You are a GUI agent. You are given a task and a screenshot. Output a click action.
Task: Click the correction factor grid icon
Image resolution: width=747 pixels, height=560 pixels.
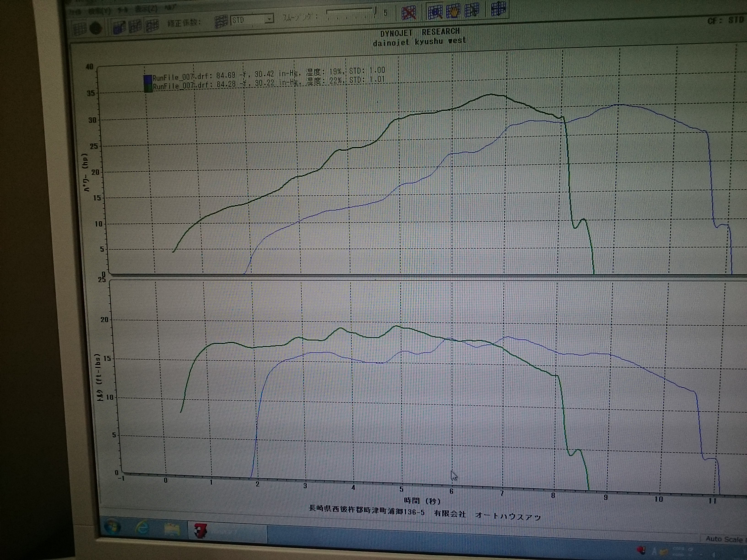tap(221, 22)
